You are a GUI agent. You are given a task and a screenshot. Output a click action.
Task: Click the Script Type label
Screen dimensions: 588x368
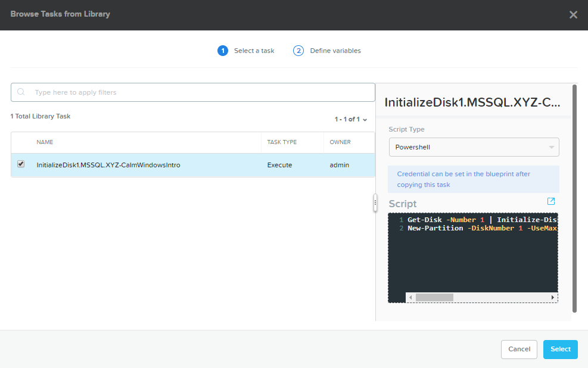tap(406, 129)
